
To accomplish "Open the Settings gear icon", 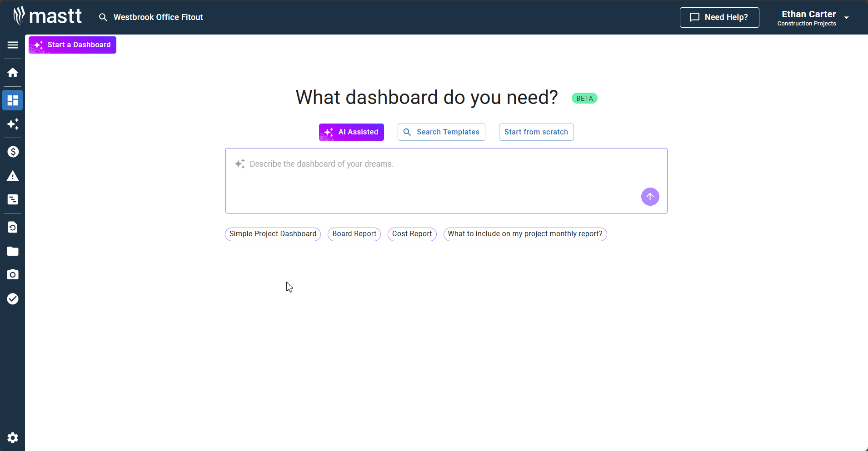I will (x=13, y=437).
